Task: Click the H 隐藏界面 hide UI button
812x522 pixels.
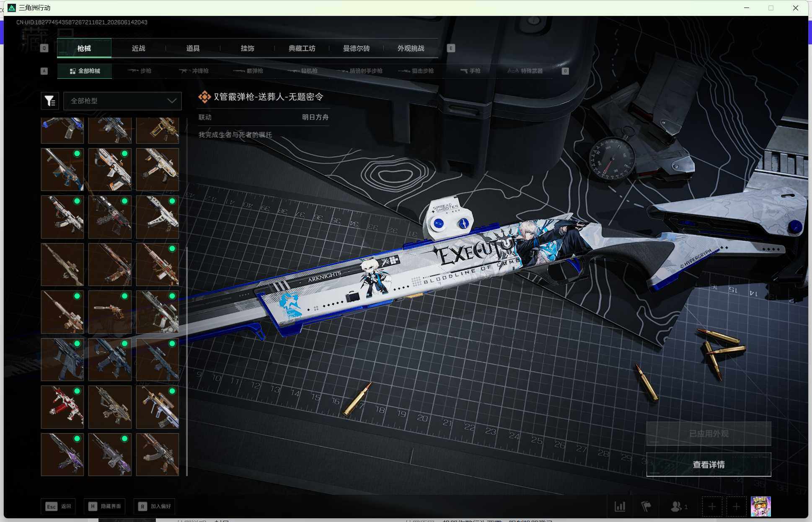Action: pos(105,507)
